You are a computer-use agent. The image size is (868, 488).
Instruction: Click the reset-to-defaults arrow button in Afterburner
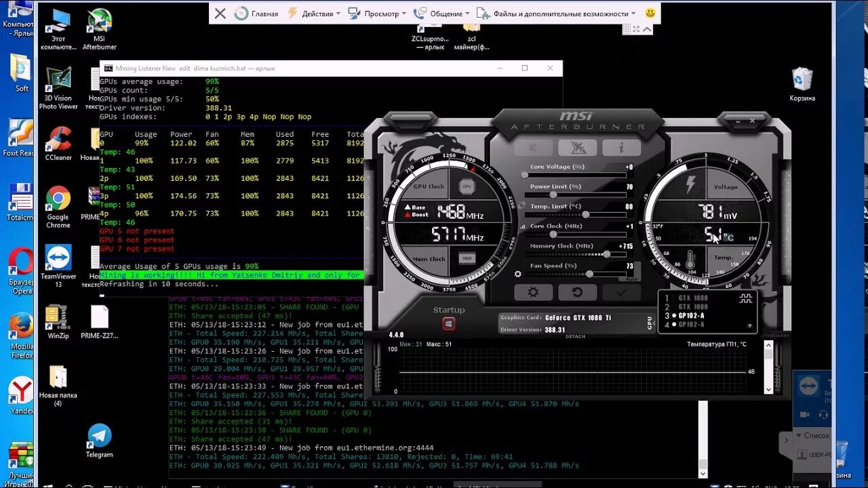(x=577, y=292)
